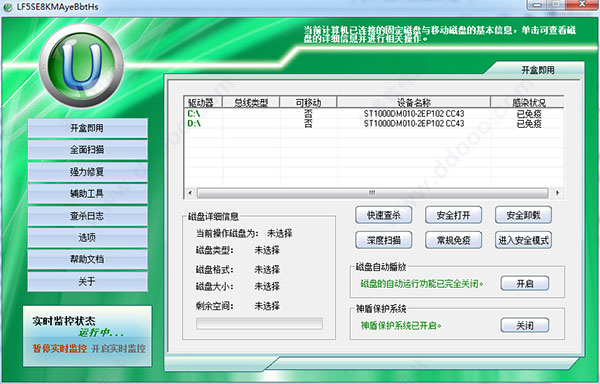This screenshot has height=384, width=600.
Task: Open the 开盒即用 sidebar menu item
Action: [87, 128]
